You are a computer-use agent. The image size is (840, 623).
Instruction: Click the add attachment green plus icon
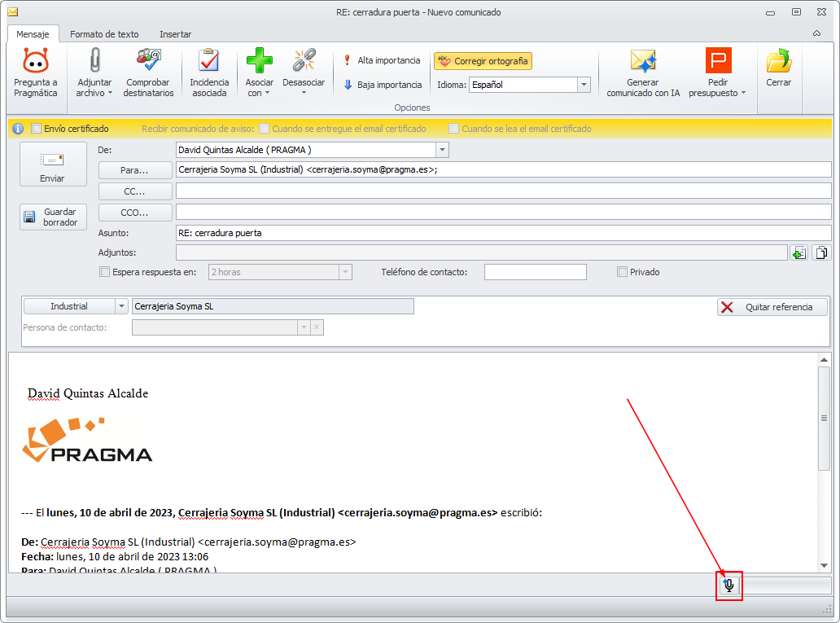click(798, 252)
